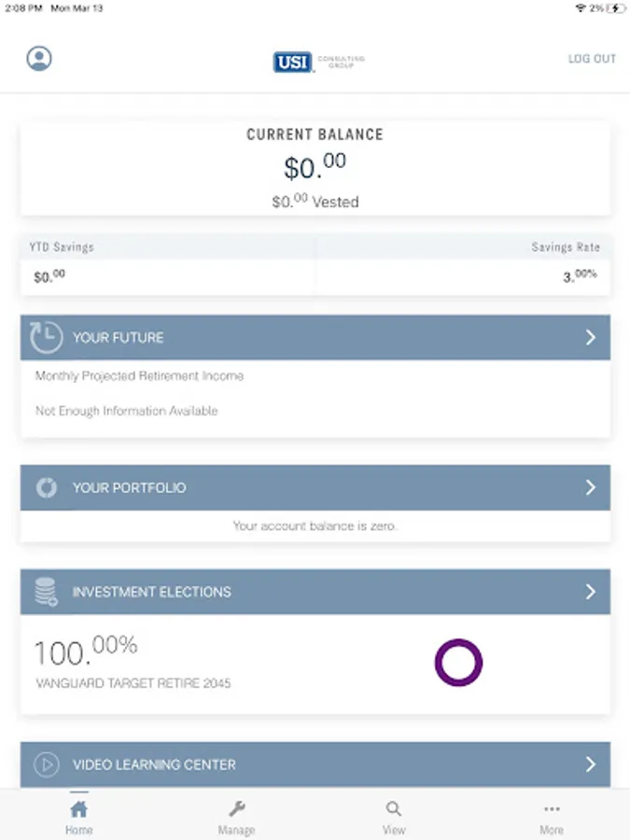Viewport: 630px width, 840px height.
Task: Expand the Investment Elections chevron
Action: point(590,592)
